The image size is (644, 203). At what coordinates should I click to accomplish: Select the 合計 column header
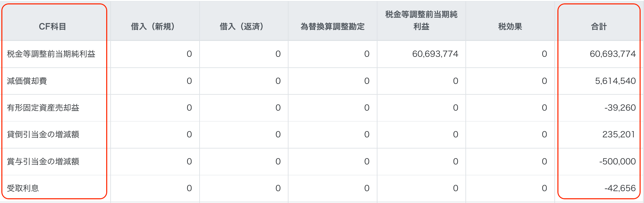(x=599, y=26)
